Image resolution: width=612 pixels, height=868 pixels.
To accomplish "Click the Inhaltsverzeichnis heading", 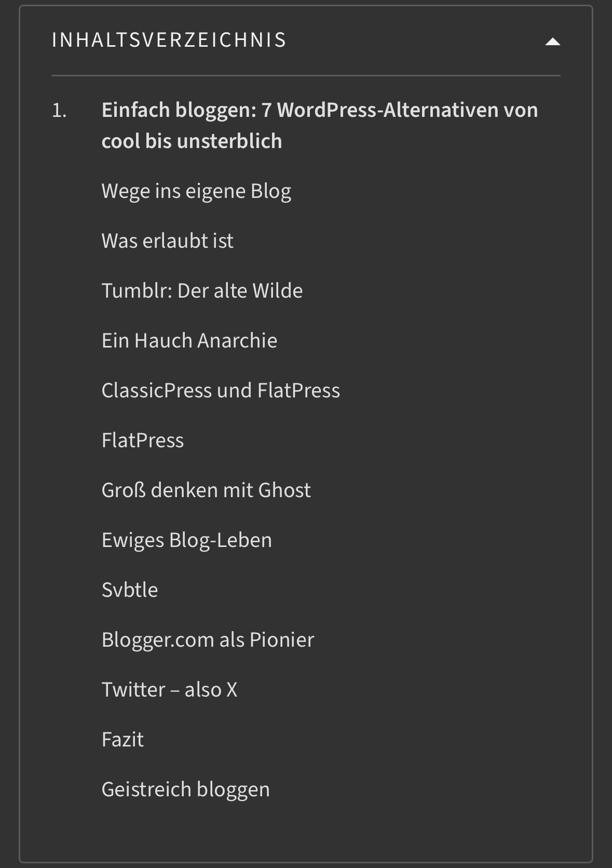I will click(169, 41).
